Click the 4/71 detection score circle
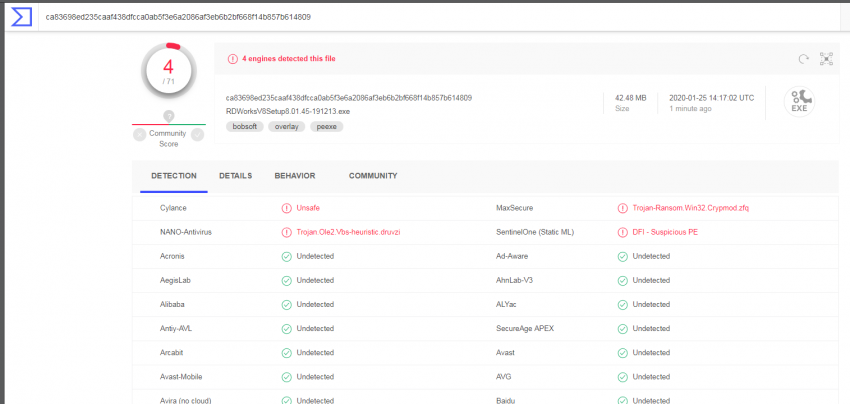The width and height of the screenshot is (850, 404). pyautogui.click(x=169, y=72)
